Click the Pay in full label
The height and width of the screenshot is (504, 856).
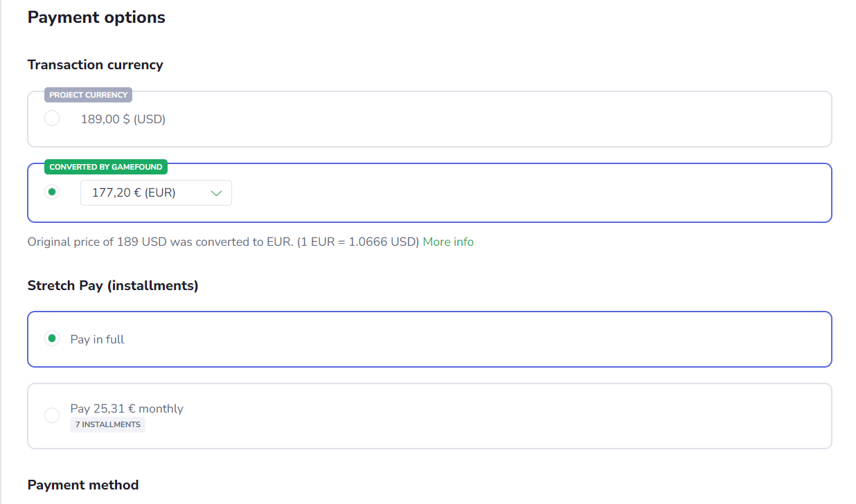[98, 339]
